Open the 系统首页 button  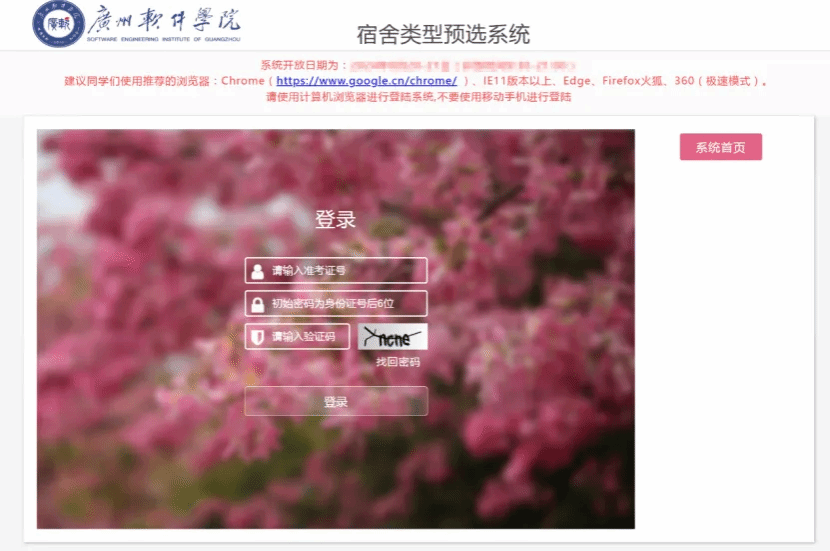[720, 147]
